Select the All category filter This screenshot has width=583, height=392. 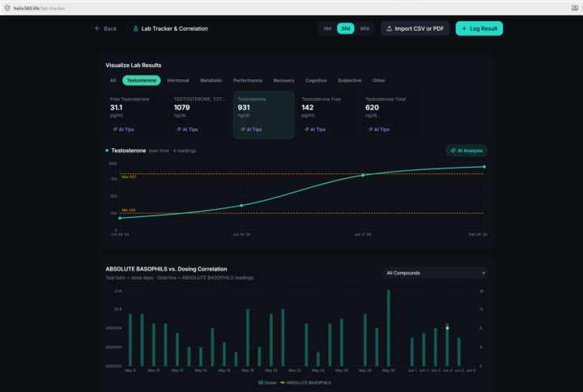tap(113, 80)
